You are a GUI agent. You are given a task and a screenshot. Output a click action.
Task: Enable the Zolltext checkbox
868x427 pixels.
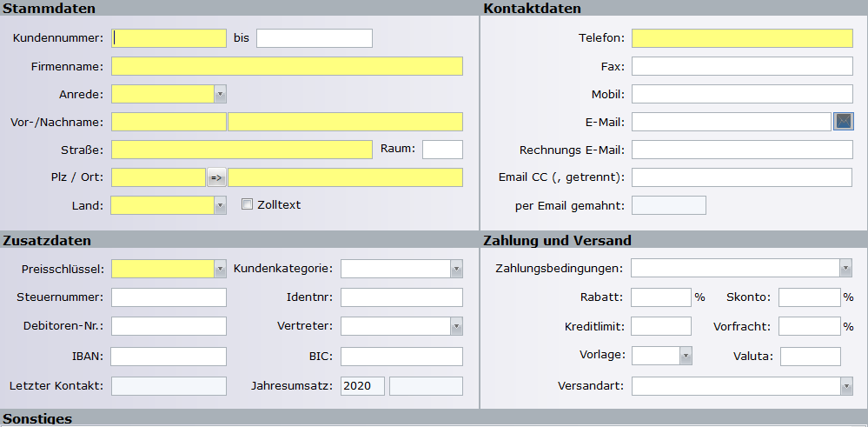pos(247,205)
